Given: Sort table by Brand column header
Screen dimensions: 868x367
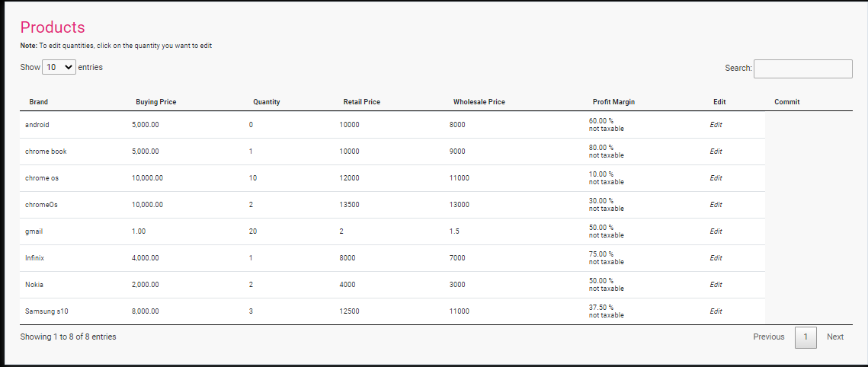Looking at the screenshot, I should (x=38, y=102).
